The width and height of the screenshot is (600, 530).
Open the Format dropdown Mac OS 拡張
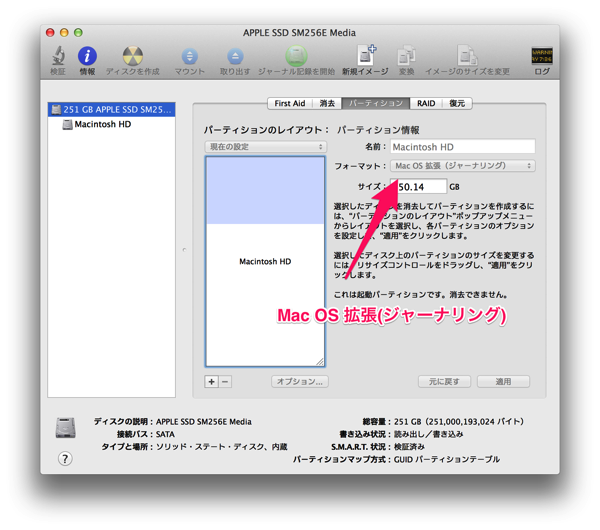463,166
